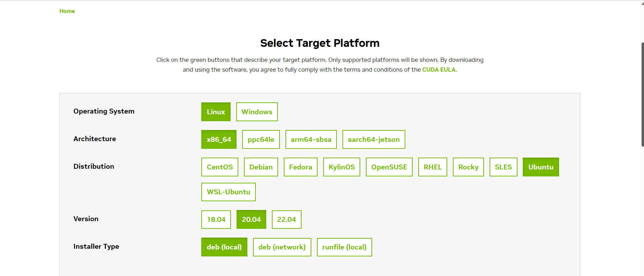
Task: Choose OpenSUSE distribution
Action: pos(389,167)
